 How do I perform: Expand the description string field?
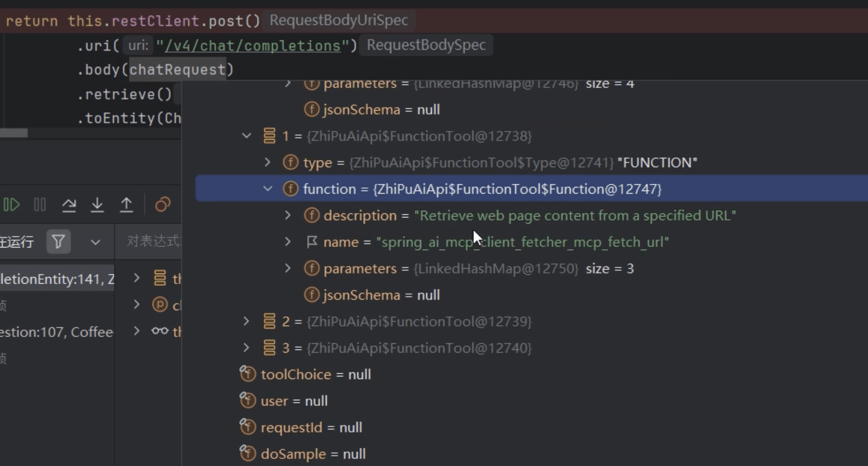click(x=288, y=215)
